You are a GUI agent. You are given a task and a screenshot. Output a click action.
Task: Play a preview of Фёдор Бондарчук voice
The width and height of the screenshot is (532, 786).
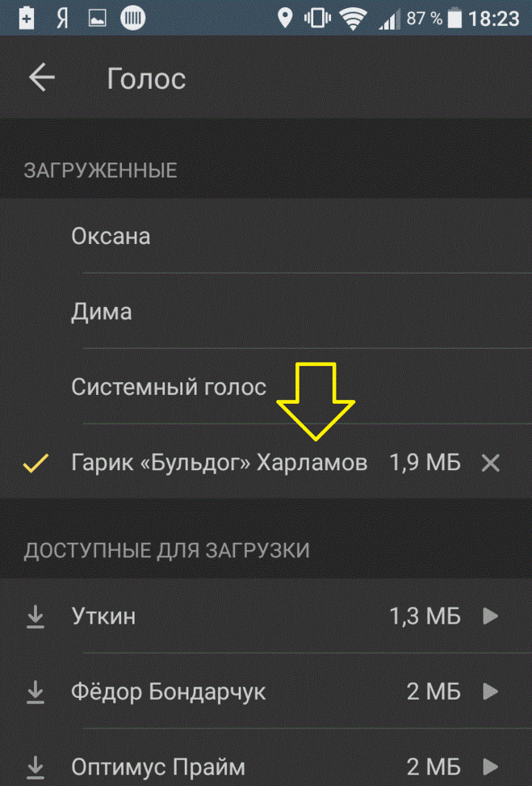click(490, 691)
